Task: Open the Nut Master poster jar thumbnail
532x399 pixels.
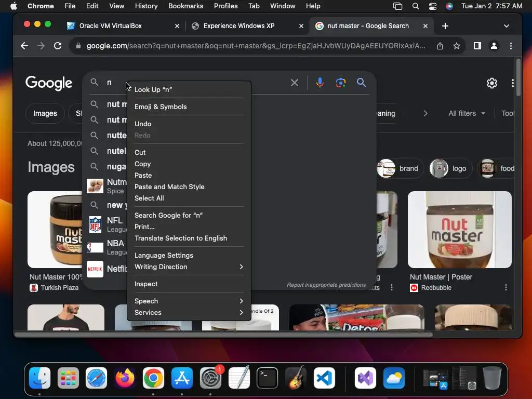Action: coord(459,230)
